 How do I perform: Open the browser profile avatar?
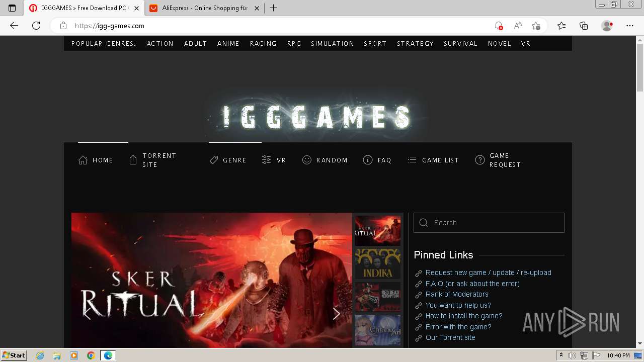click(607, 26)
